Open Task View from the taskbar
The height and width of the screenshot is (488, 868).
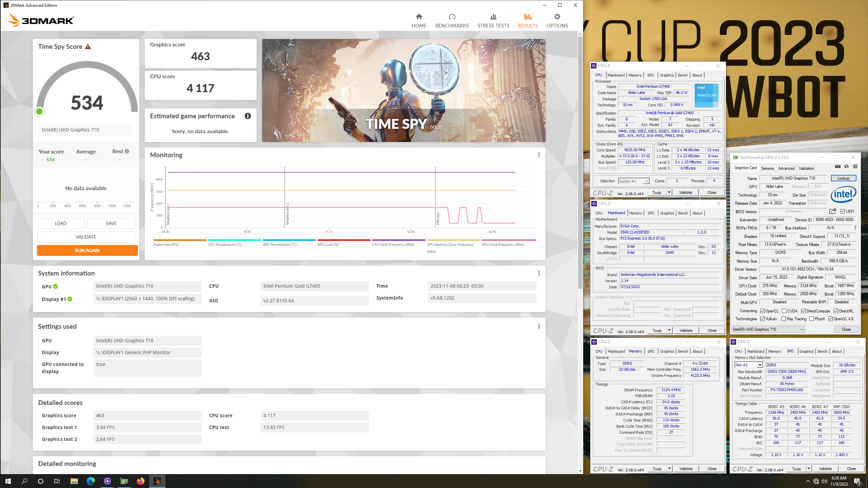57,481
